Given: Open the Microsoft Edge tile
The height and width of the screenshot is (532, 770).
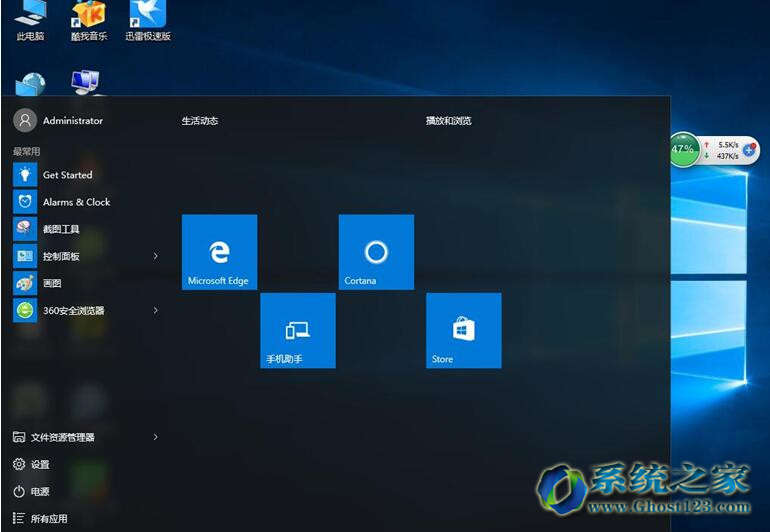Looking at the screenshot, I should pos(219,252).
